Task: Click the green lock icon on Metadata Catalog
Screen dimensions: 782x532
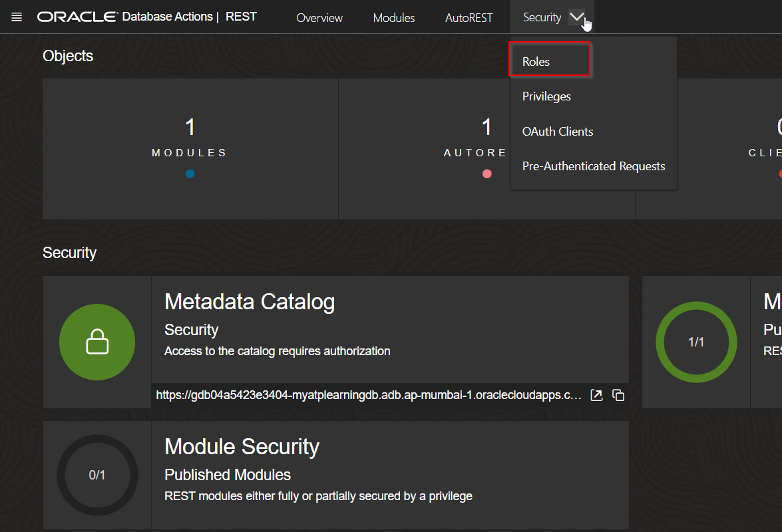Action: 97,342
